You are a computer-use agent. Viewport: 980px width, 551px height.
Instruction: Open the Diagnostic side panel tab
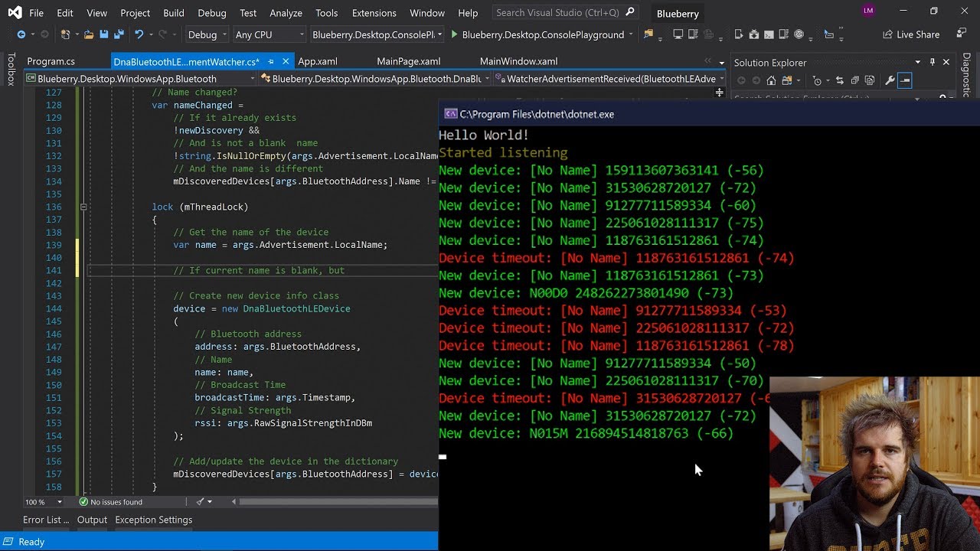967,75
